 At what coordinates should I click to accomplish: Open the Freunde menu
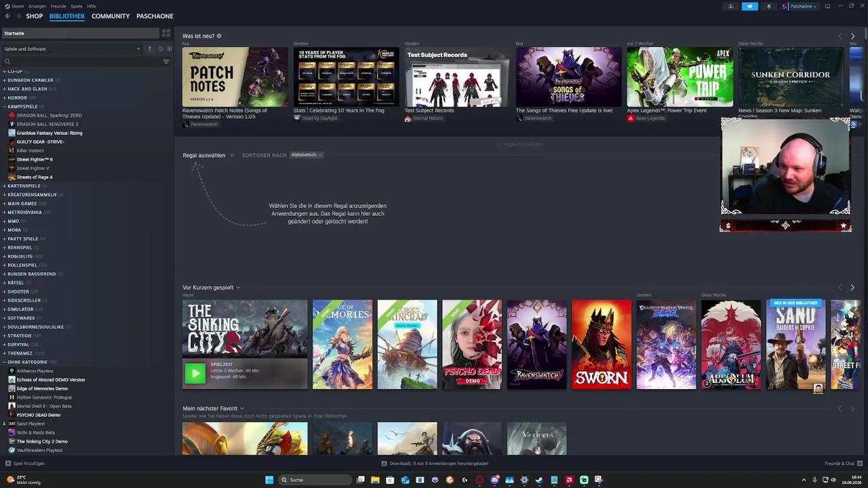click(58, 6)
